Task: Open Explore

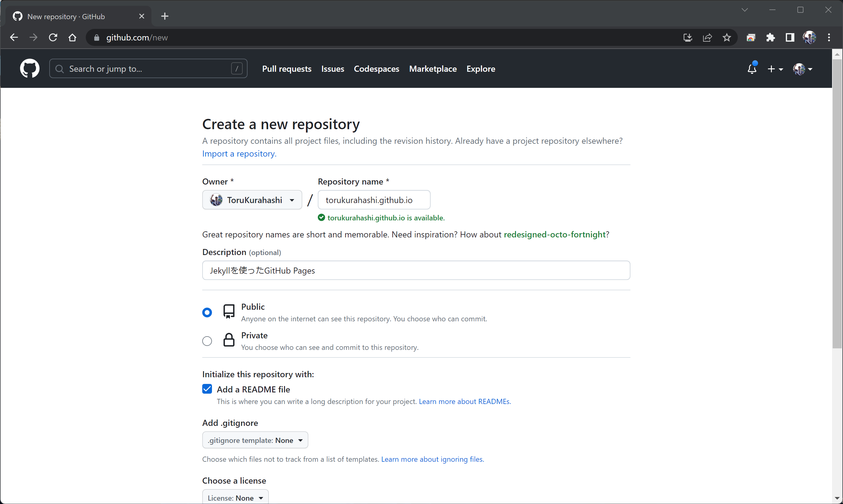Action: click(x=481, y=69)
